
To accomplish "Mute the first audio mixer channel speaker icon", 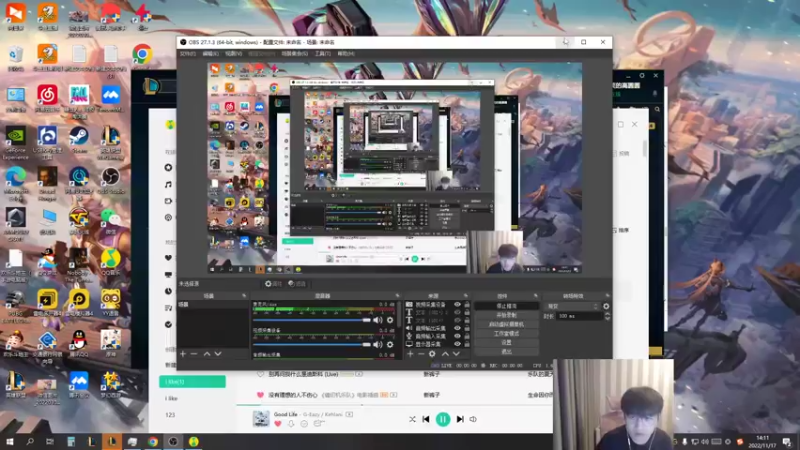I will [x=378, y=320].
